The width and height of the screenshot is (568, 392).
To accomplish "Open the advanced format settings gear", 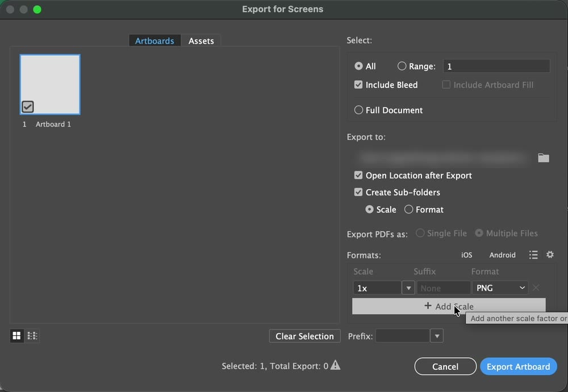I will pos(550,255).
